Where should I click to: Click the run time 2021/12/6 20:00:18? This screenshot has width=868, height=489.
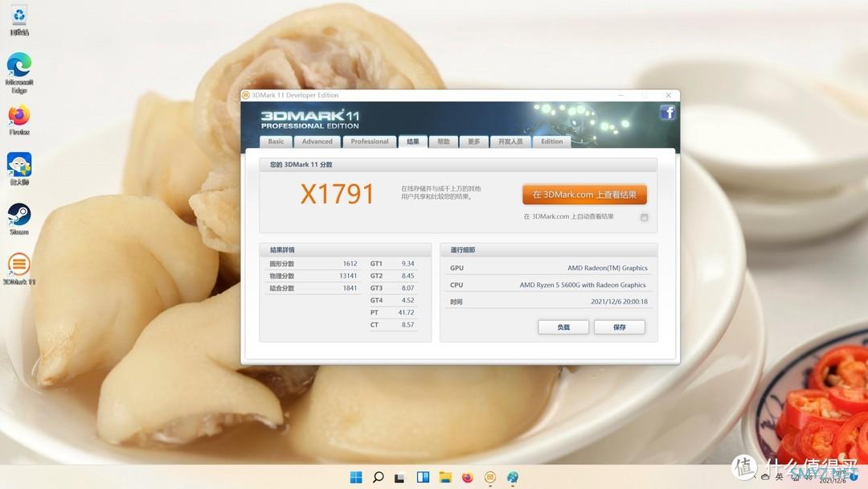pyautogui.click(x=619, y=302)
